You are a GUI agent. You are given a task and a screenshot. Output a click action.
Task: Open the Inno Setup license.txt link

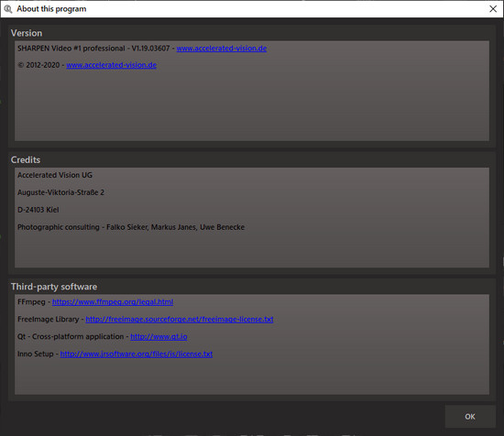point(137,354)
